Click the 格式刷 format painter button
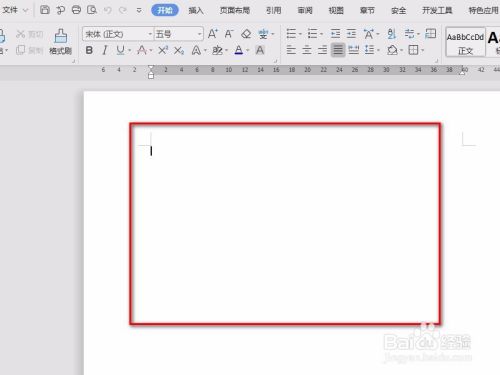Screen dimensions: 500x375 tap(61, 42)
